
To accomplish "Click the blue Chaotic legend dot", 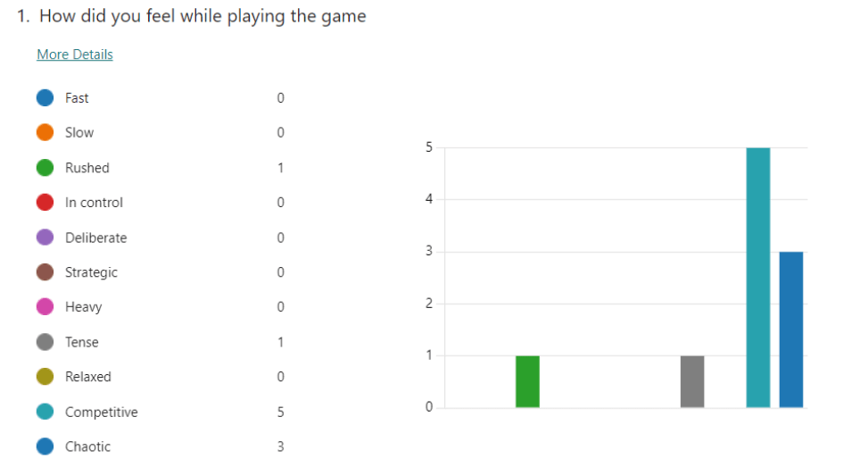I will pyautogui.click(x=45, y=446).
